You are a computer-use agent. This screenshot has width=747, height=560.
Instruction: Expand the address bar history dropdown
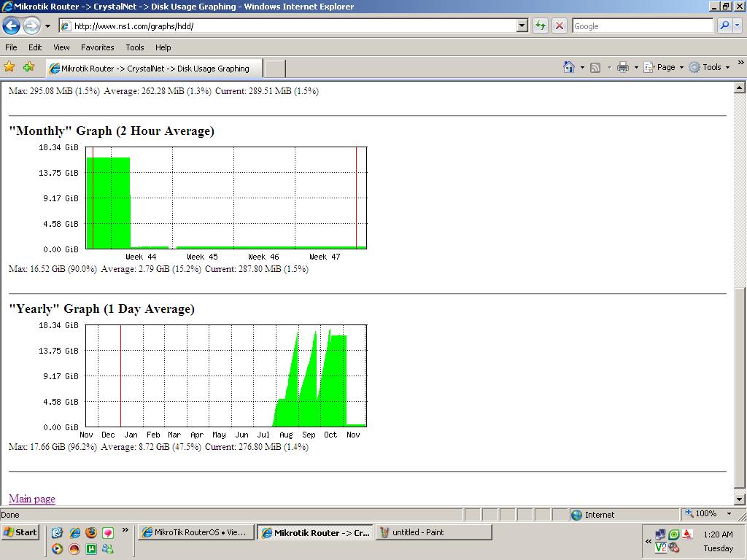pyautogui.click(x=522, y=26)
